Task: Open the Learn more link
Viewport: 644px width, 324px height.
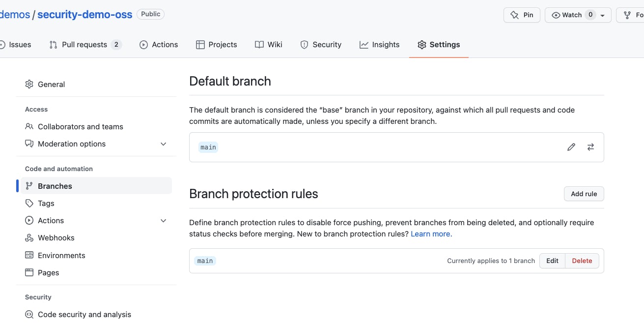Action: [430, 234]
